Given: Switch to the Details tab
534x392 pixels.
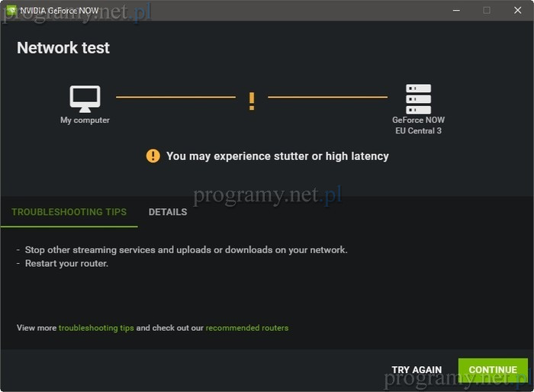Looking at the screenshot, I should click(168, 212).
